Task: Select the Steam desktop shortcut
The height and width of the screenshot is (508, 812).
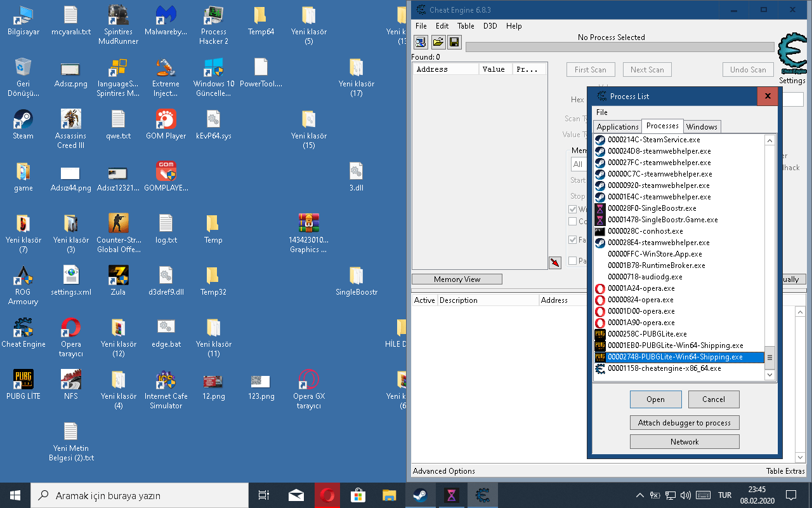Action: point(23,124)
